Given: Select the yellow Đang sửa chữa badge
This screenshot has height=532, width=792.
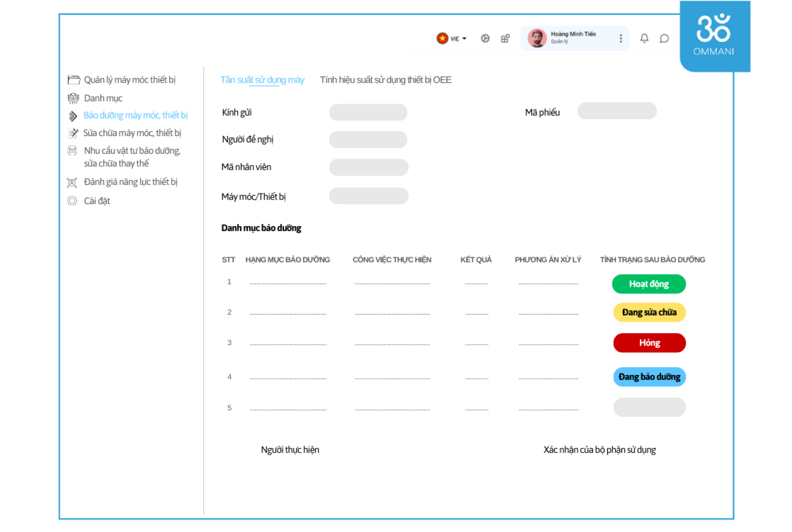Looking at the screenshot, I should (649, 312).
